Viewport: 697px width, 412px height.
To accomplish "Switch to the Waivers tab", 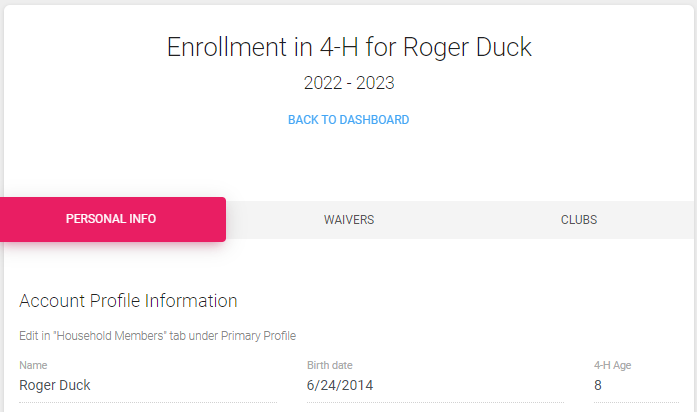I will point(349,220).
